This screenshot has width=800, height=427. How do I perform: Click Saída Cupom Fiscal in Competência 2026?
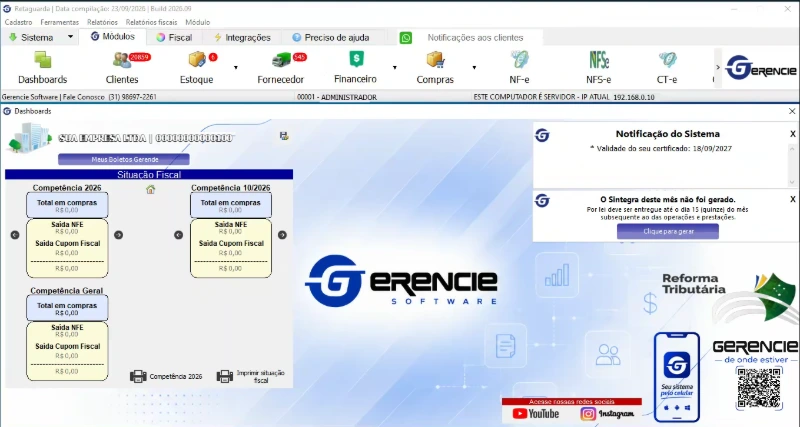click(x=67, y=243)
